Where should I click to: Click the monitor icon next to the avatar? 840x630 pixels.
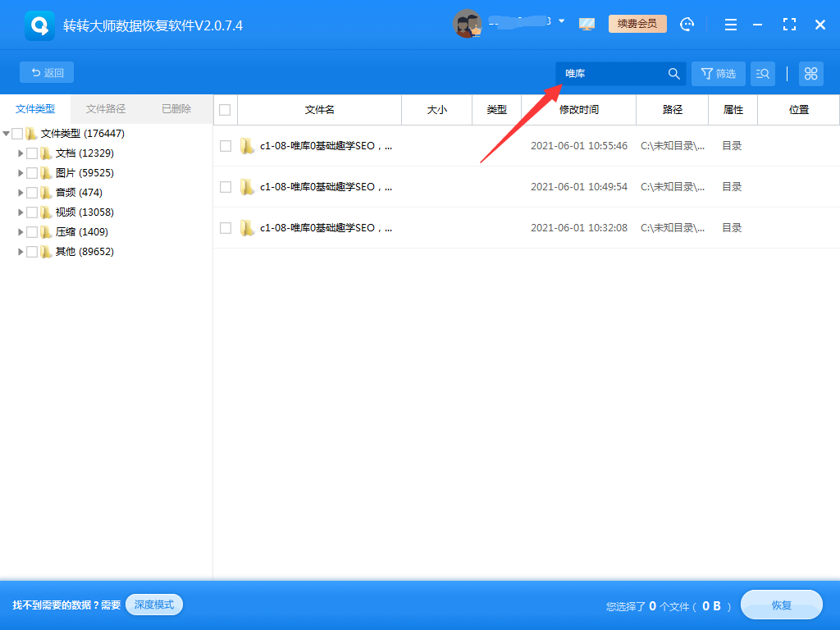[x=587, y=25]
